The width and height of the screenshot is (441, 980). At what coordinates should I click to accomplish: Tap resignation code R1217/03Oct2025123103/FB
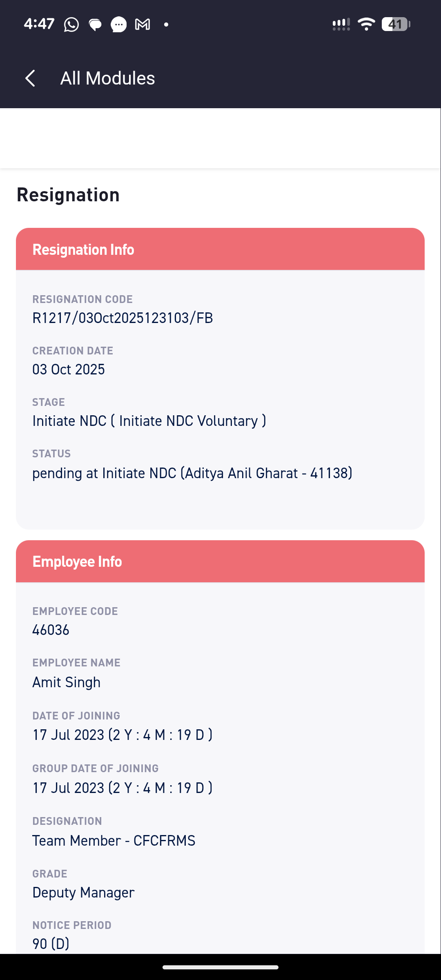tap(122, 318)
